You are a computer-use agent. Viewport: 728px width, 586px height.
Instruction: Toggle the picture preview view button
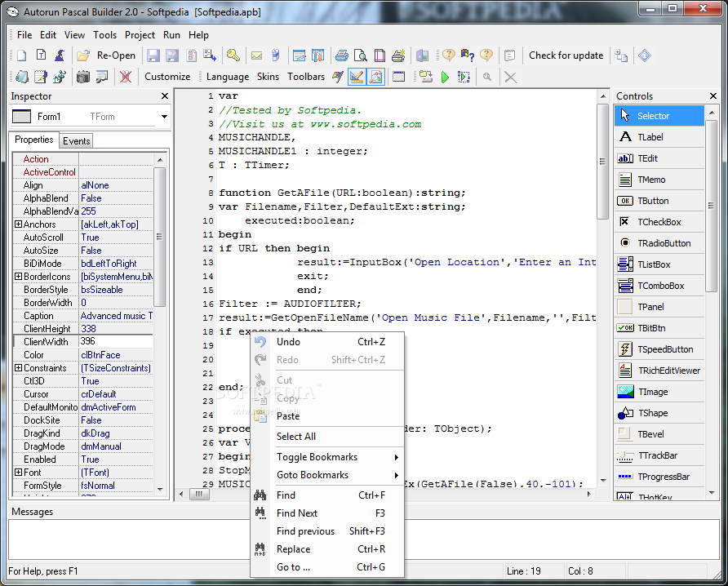click(x=375, y=77)
